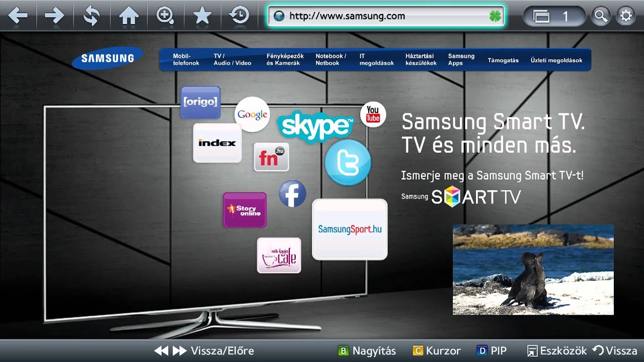Open Fényképezők és Kamerák menu

coord(285,59)
